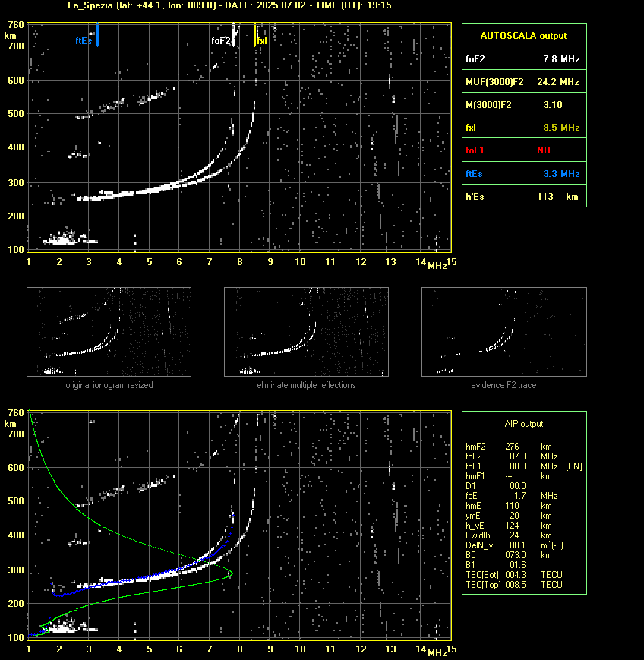The height and width of the screenshot is (660, 644).
Task: Click the MUF(3000)F2 value '24.2 MHz'
Action: 557,82
